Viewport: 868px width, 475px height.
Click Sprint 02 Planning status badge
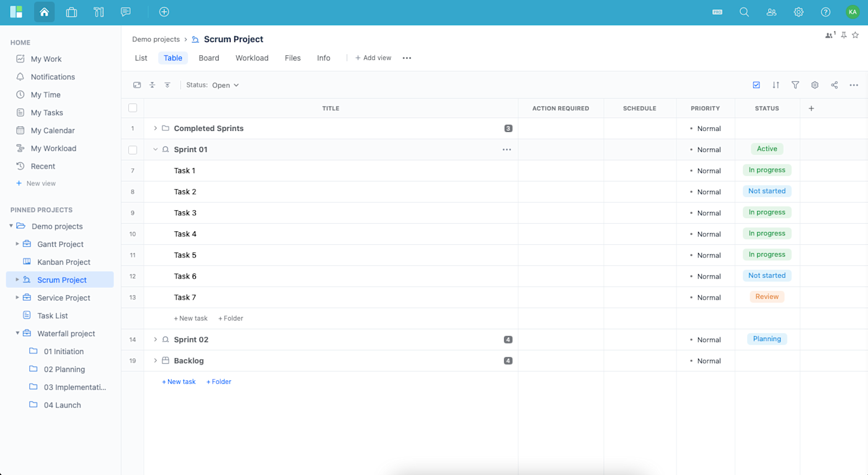click(x=767, y=339)
